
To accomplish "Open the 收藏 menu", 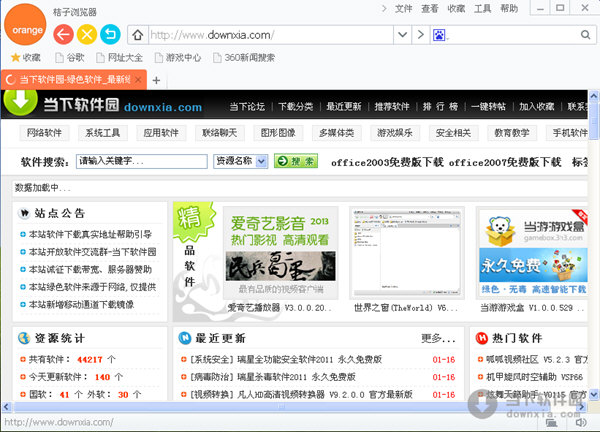I will point(456,8).
